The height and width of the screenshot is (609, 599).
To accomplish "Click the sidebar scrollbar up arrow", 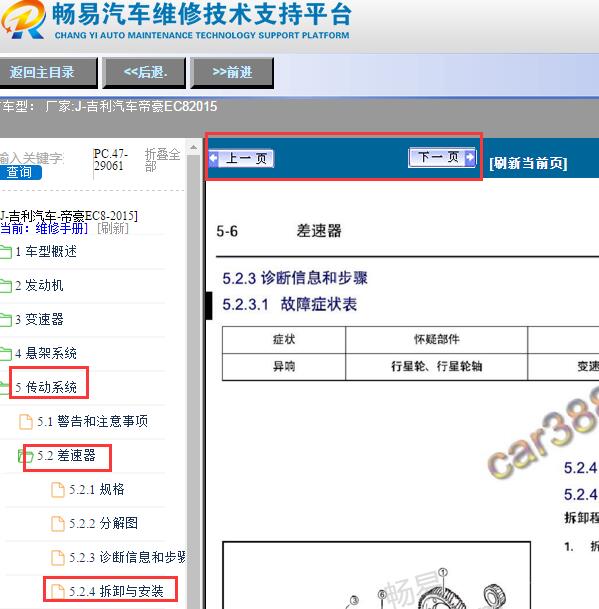I will pos(193,148).
